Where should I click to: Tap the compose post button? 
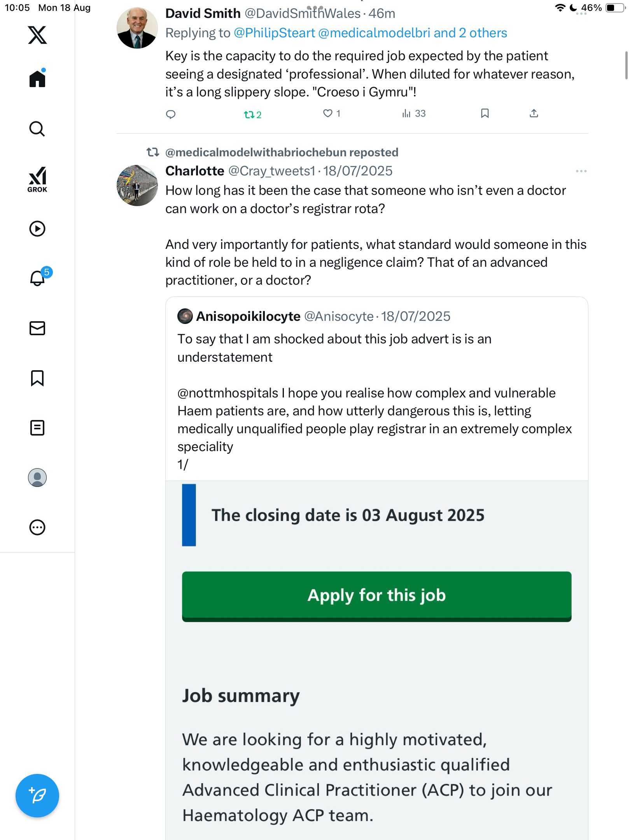coord(37,796)
